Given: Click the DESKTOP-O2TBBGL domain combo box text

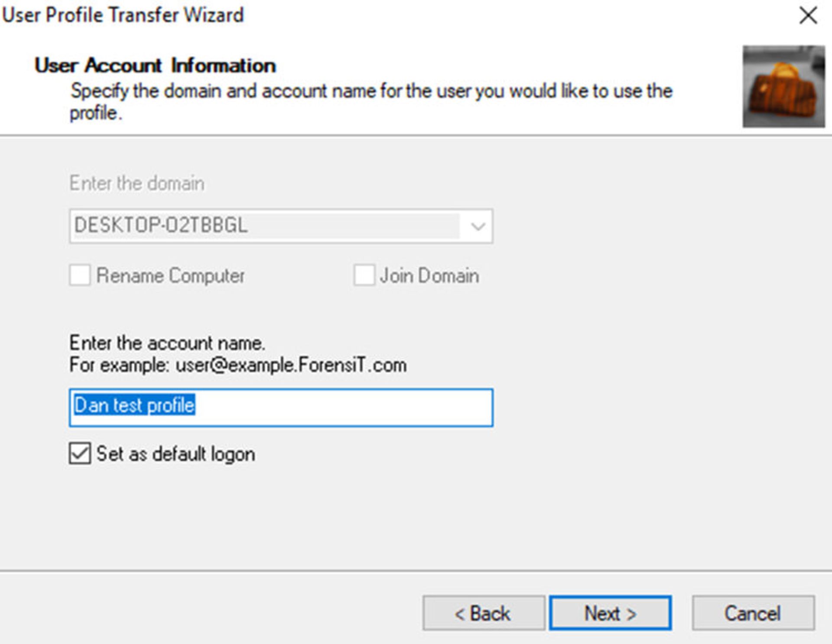Looking at the screenshot, I should coord(161,226).
